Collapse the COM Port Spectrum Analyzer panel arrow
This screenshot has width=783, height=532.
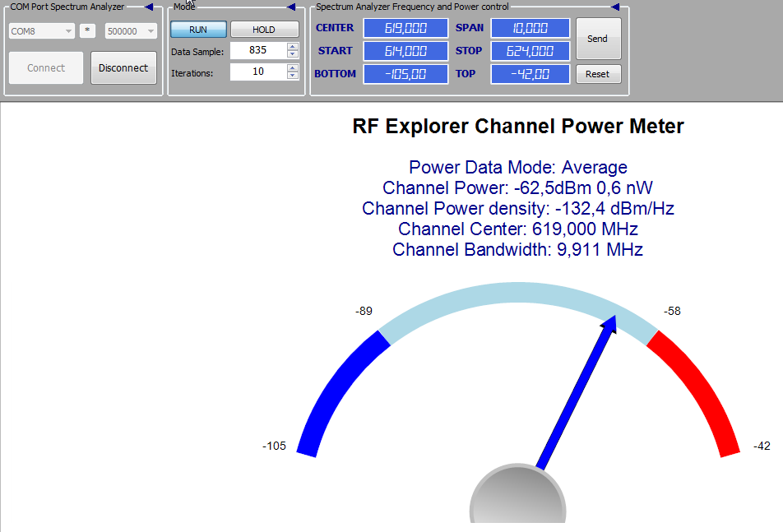click(x=149, y=7)
